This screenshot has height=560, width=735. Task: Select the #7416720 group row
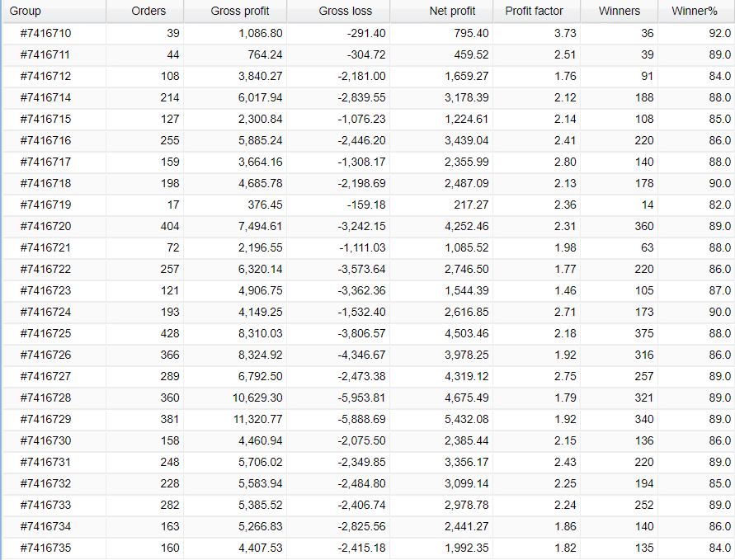45,227
